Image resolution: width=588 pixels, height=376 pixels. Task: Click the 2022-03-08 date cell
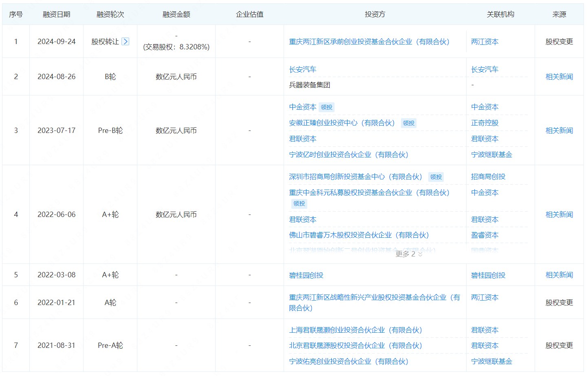(x=57, y=275)
